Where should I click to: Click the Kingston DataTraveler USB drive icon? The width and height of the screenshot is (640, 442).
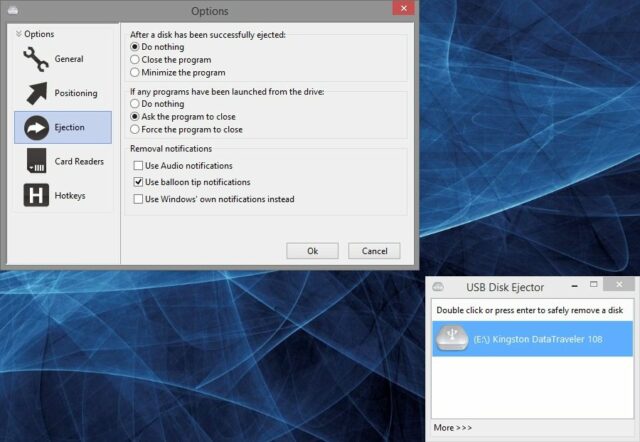pyautogui.click(x=453, y=341)
